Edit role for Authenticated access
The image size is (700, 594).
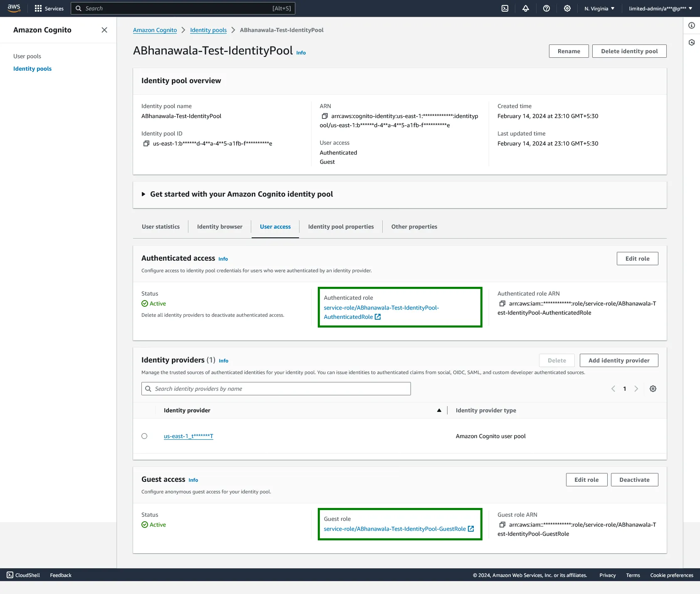click(x=637, y=259)
